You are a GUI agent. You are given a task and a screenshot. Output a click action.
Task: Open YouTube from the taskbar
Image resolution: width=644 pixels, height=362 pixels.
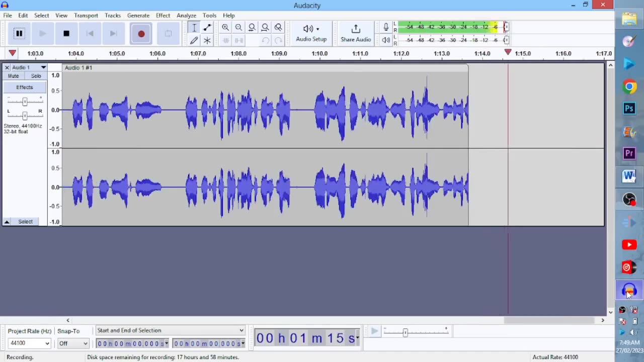(629, 245)
